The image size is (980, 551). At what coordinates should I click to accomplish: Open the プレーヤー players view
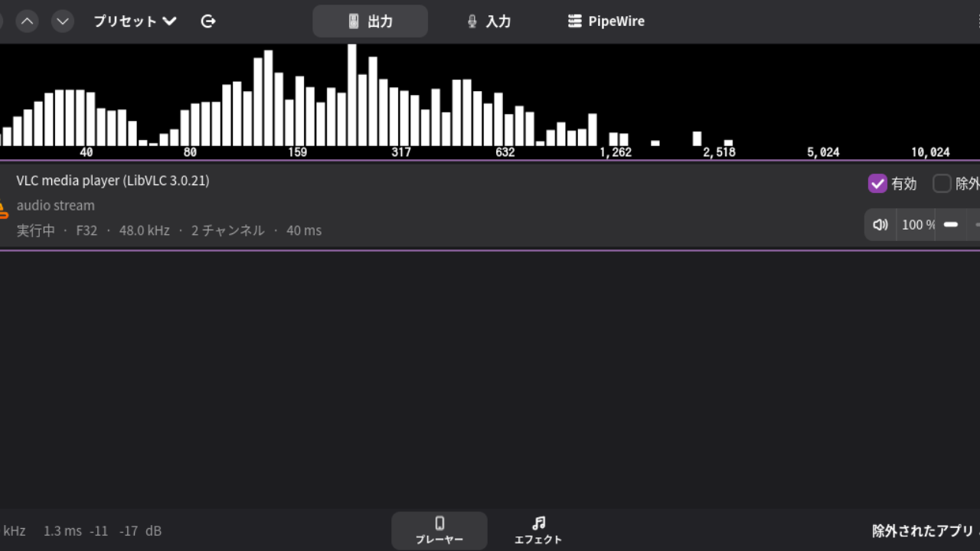click(439, 530)
